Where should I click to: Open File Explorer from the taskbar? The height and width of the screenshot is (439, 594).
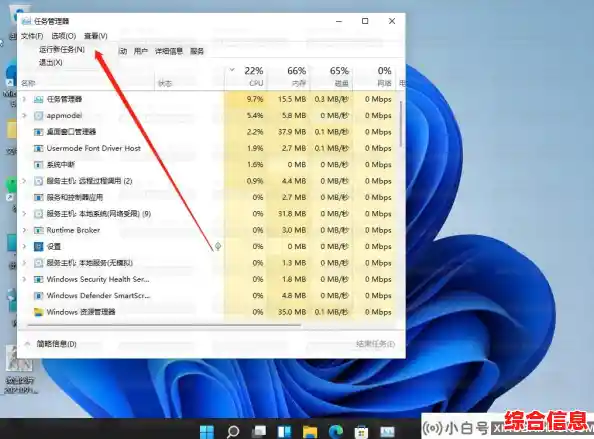310,431
